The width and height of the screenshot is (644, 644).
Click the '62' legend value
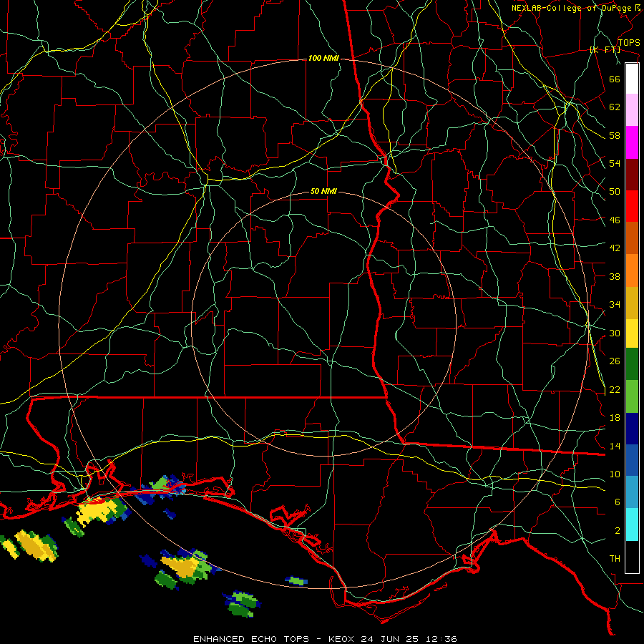pyautogui.click(x=615, y=107)
